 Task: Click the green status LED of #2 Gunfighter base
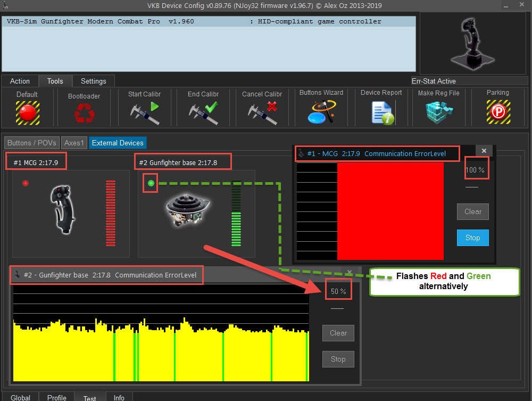click(151, 183)
